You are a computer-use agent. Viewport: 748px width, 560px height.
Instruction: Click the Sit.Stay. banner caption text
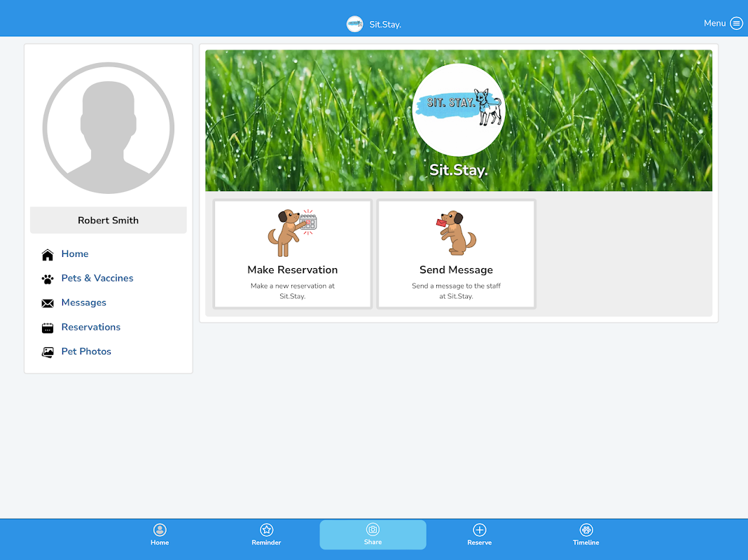[459, 170]
